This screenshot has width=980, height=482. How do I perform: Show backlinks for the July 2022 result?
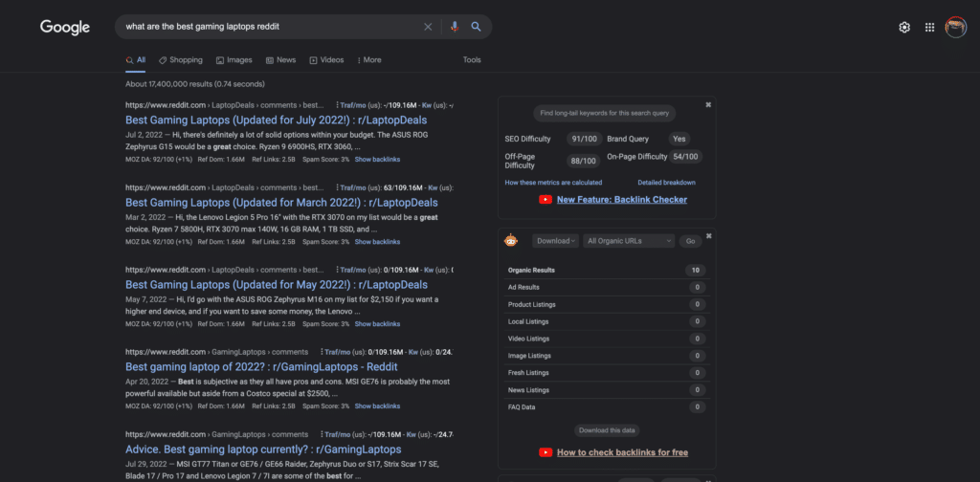click(x=377, y=160)
